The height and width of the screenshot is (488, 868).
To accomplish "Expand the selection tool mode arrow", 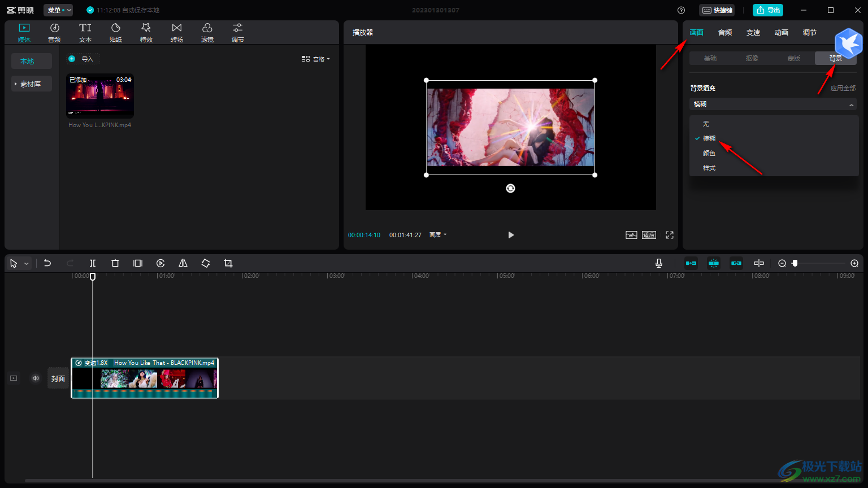I will coord(26,264).
